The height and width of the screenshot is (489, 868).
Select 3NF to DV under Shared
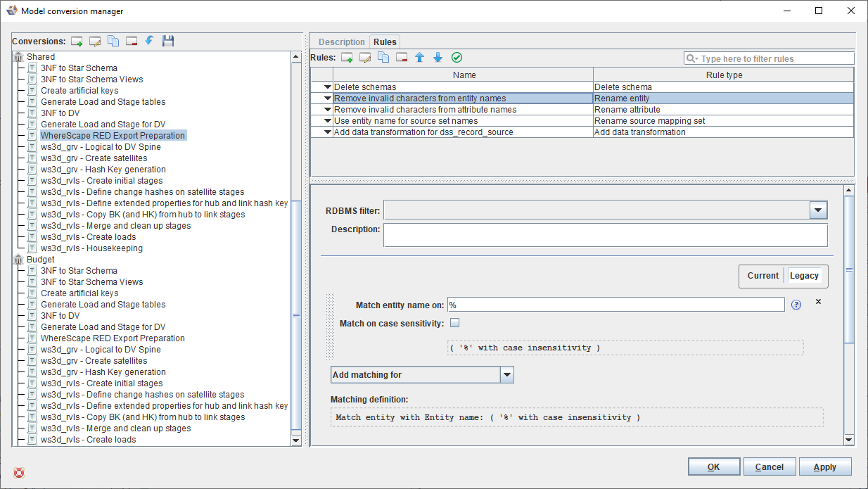(x=60, y=113)
